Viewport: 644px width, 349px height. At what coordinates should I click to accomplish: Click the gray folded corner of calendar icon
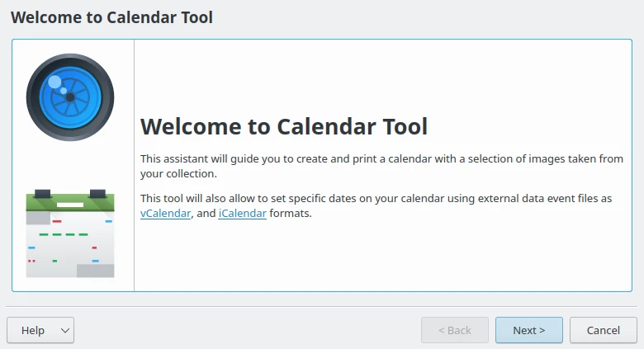tap(96, 270)
